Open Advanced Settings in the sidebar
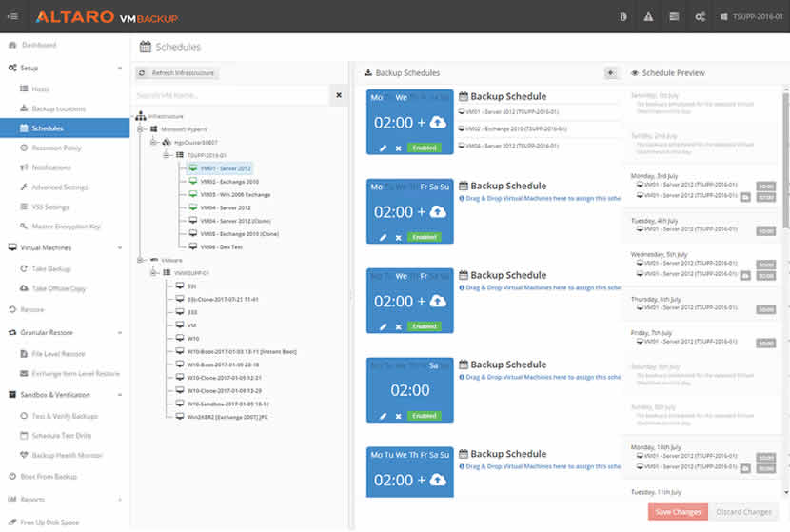The width and height of the screenshot is (790, 532). (x=59, y=187)
